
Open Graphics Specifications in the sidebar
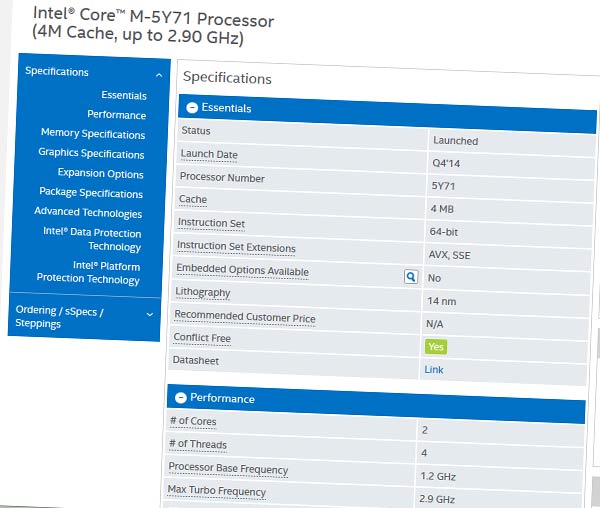coord(91,153)
